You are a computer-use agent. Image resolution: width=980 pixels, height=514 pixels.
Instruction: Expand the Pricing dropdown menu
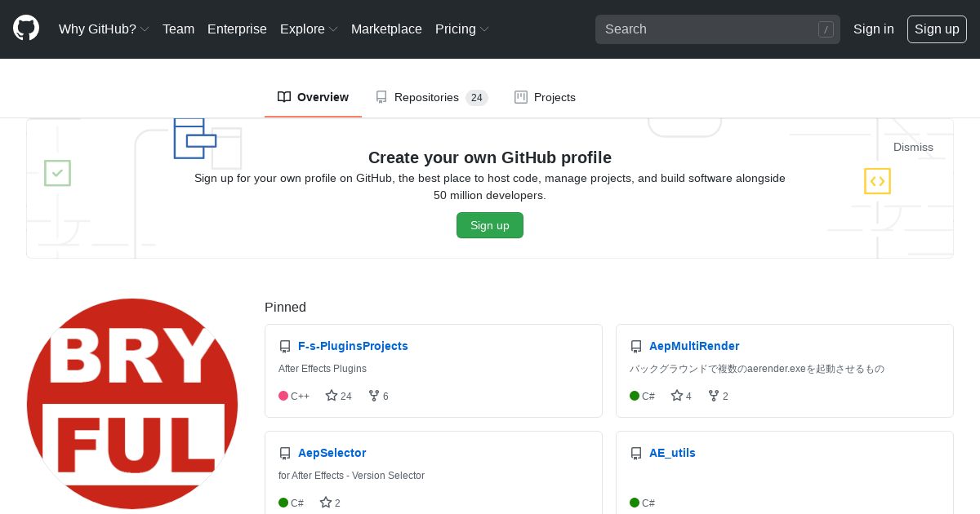tap(462, 29)
